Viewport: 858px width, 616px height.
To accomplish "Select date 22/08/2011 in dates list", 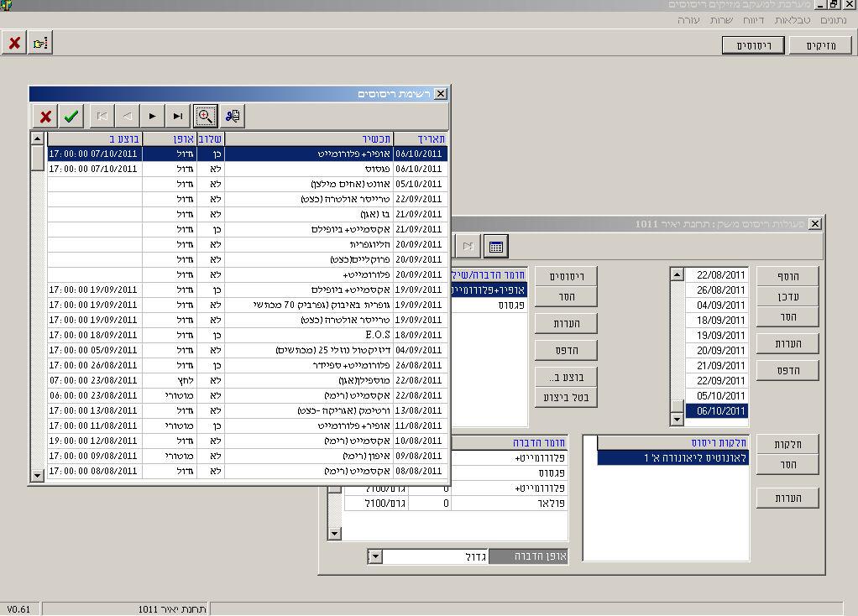I will (x=716, y=275).
